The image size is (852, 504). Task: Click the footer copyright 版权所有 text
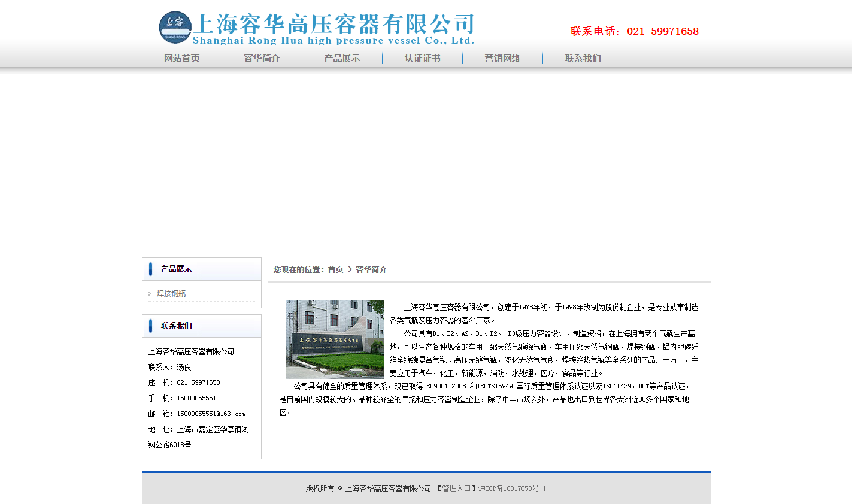click(320, 489)
